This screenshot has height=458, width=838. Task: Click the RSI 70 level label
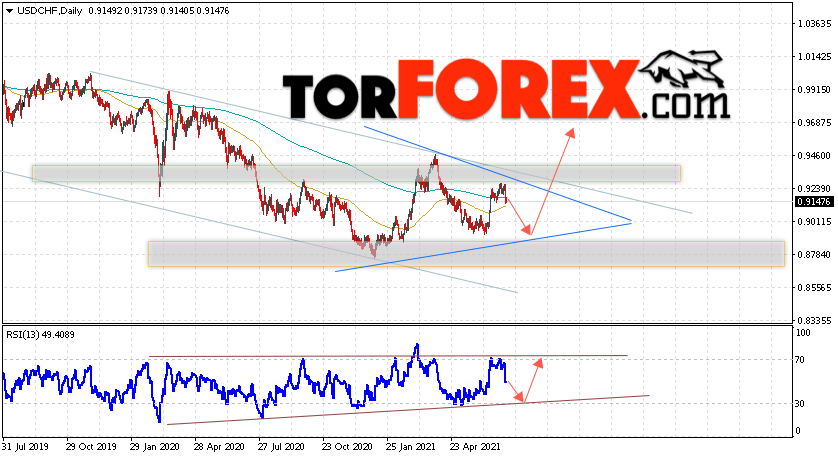[800, 360]
